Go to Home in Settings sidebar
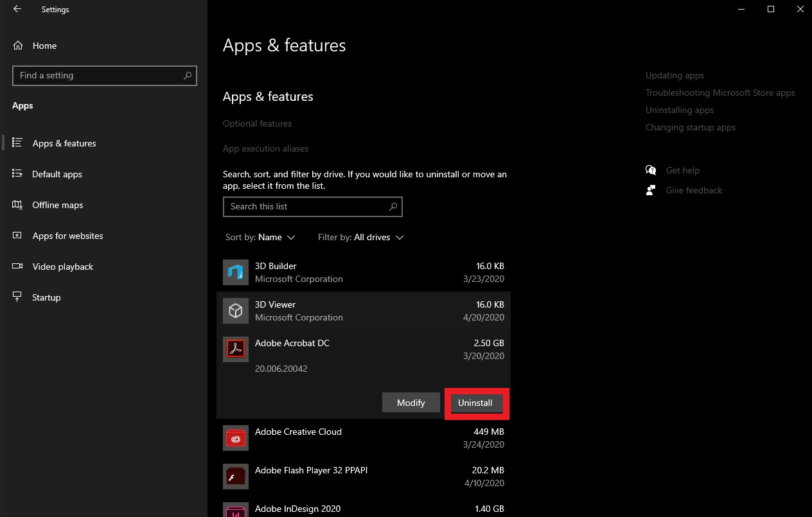The image size is (812, 517). tap(44, 46)
